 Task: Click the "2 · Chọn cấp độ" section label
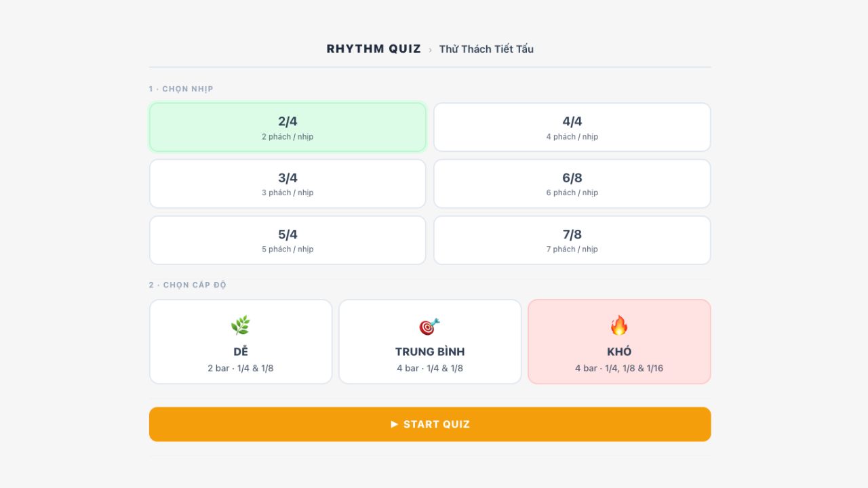tap(188, 285)
